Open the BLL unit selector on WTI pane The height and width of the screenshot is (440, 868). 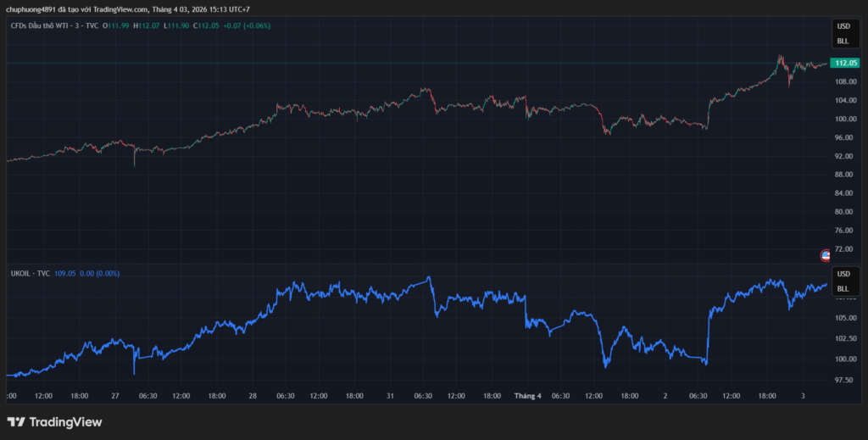(843, 41)
